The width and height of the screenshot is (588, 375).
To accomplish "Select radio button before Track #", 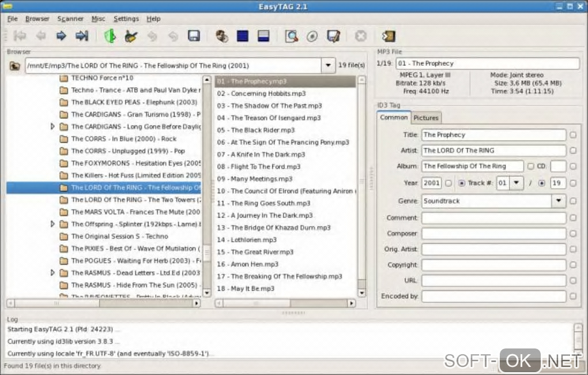I will tap(462, 183).
